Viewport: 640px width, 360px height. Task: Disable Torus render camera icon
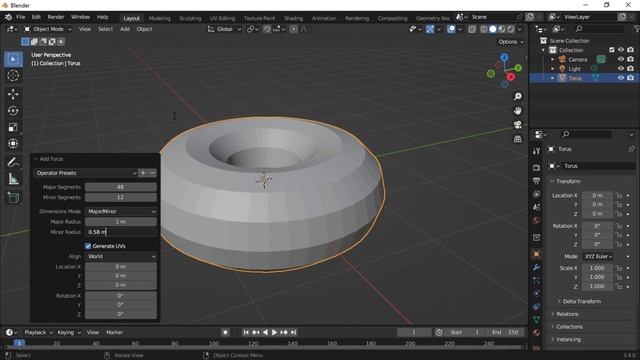coord(631,78)
